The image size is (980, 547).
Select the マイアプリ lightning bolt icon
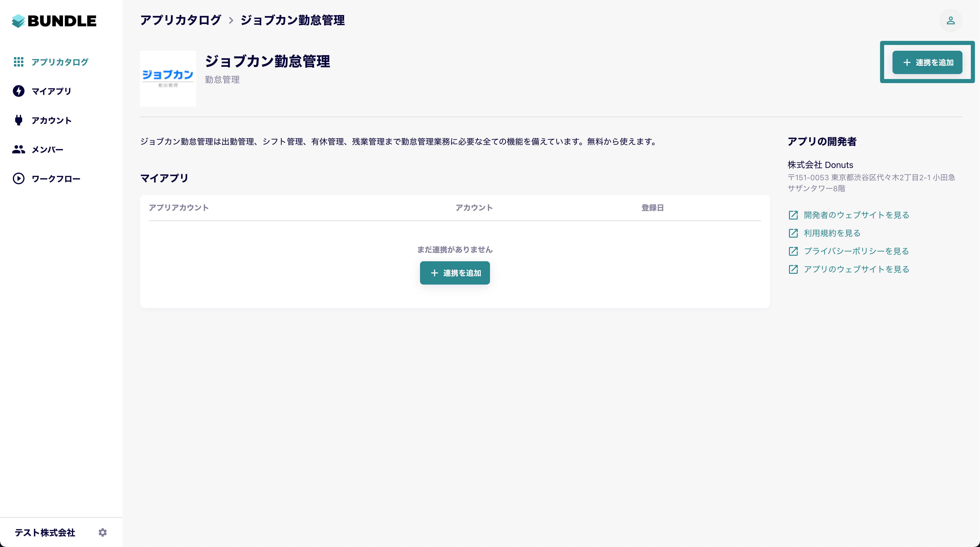[x=19, y=91]
